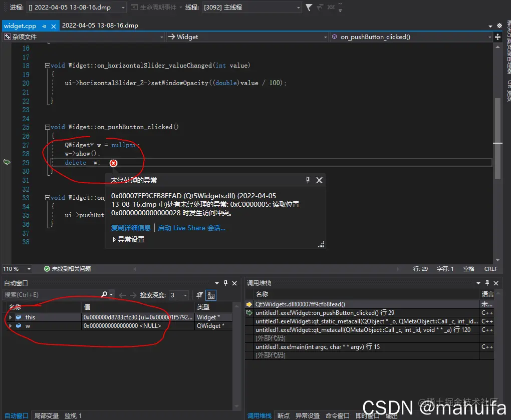Click the lifecycle events button
The height and width of the screenshot is (420, 511).
[x=156, y=7]
